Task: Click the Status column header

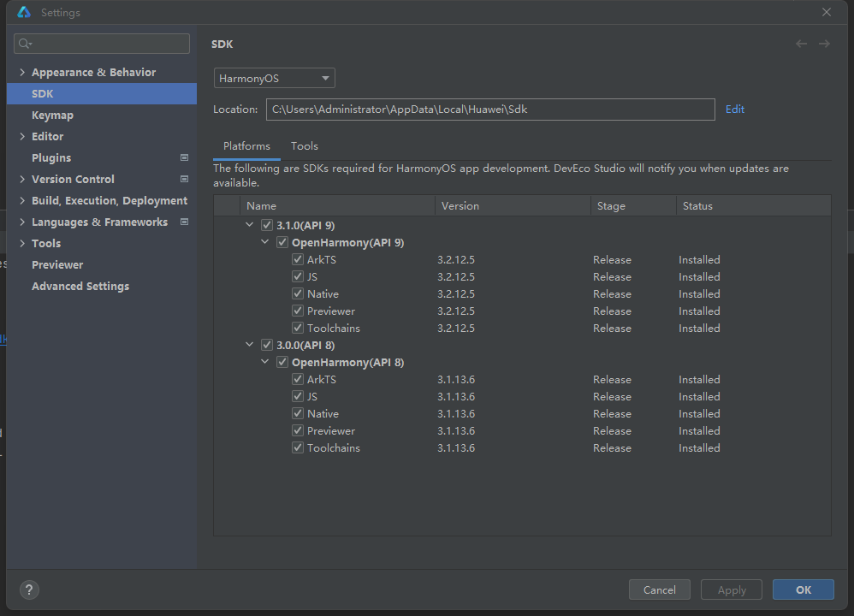Action: (x=754, y=206)
